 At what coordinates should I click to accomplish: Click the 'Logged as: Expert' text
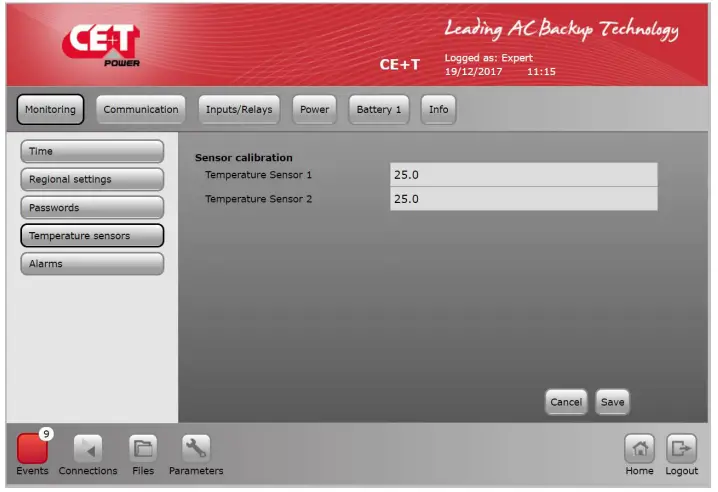click(489, 58)
